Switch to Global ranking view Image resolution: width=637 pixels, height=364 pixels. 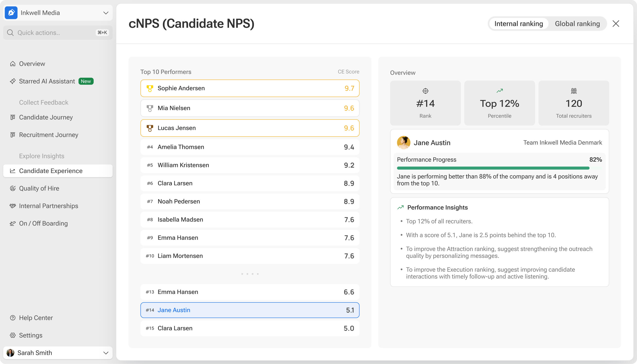coord(577,24)
